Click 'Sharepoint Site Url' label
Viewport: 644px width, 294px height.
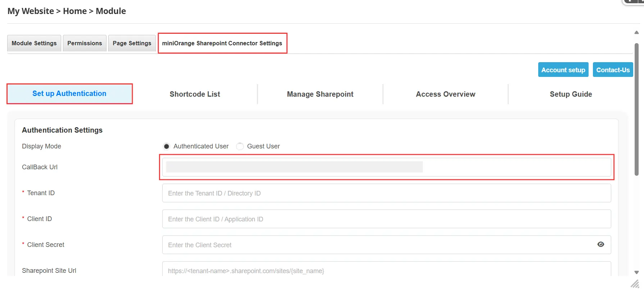pos(49,271)
